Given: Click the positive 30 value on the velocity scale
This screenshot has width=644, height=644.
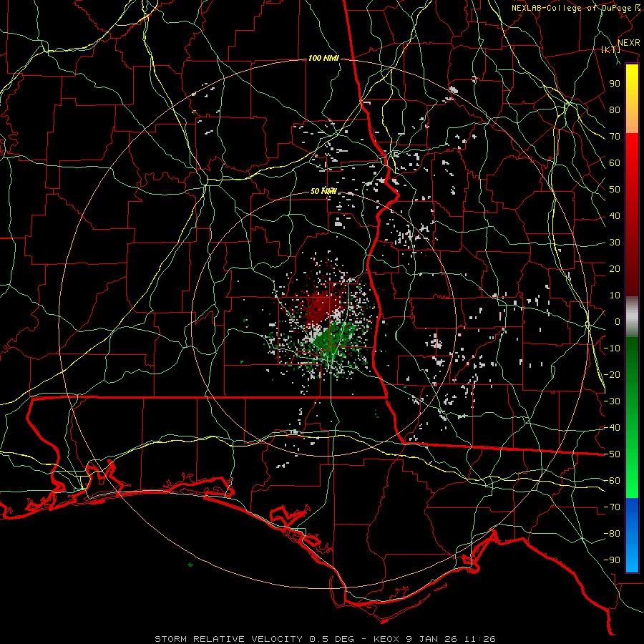Looking at the screenshot, I should tap(615, 243).
